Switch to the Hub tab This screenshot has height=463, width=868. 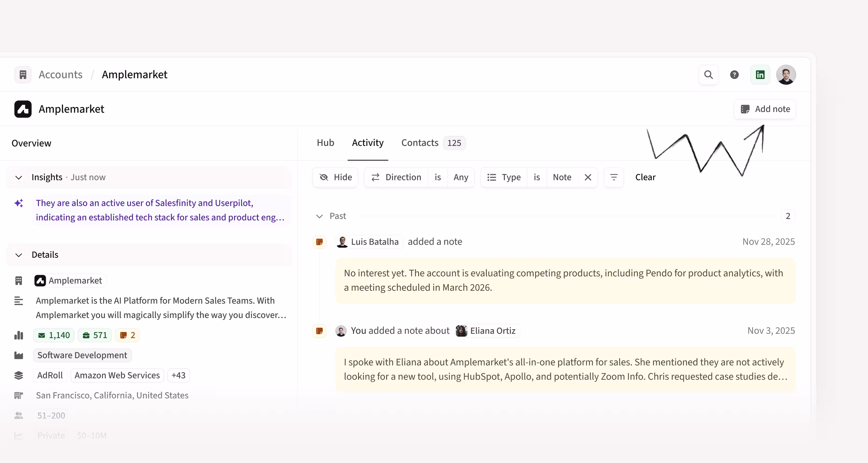pos(325,143)
